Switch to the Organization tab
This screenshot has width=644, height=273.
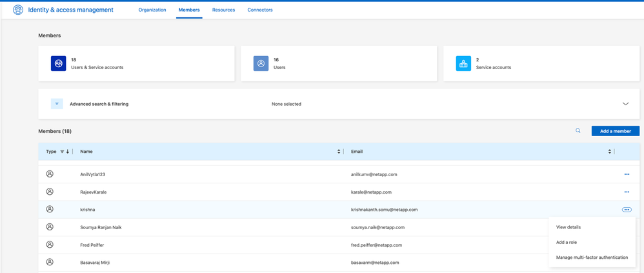click(x=152, y=10)
